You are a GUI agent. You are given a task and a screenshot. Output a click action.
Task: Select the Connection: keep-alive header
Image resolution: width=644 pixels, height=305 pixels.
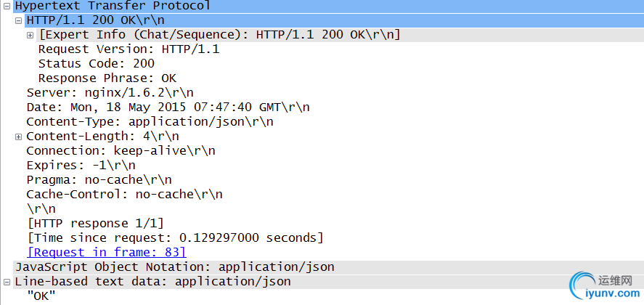(121, 151)
